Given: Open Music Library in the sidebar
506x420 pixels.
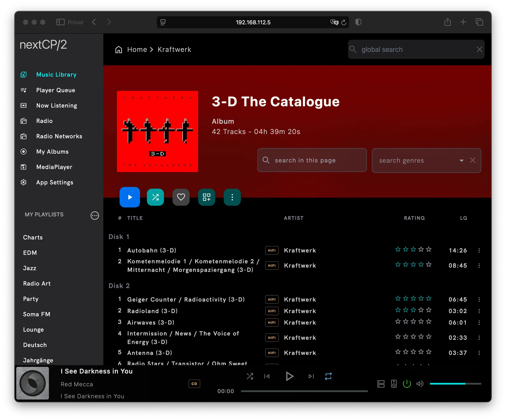Looking at the screenshot, I should [x=56, y=75].
